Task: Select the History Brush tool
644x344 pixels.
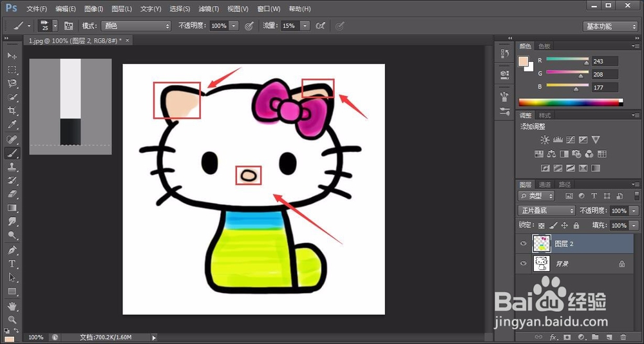Action: (12, 180)
